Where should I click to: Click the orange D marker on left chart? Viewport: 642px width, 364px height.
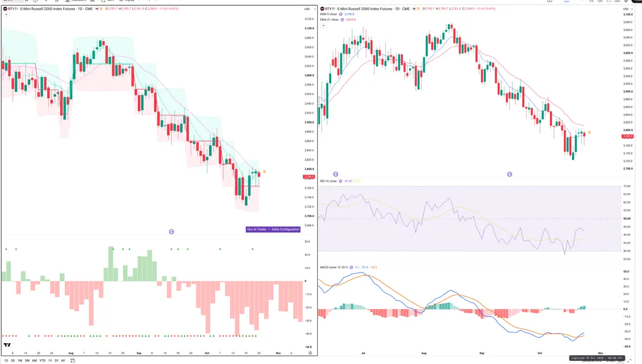[264, 172]
